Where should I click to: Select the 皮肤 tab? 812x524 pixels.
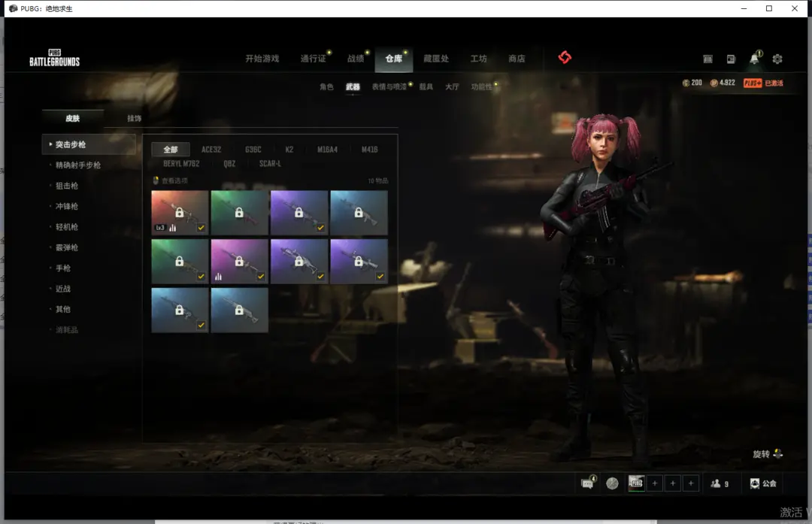click(x=72, y=118)
